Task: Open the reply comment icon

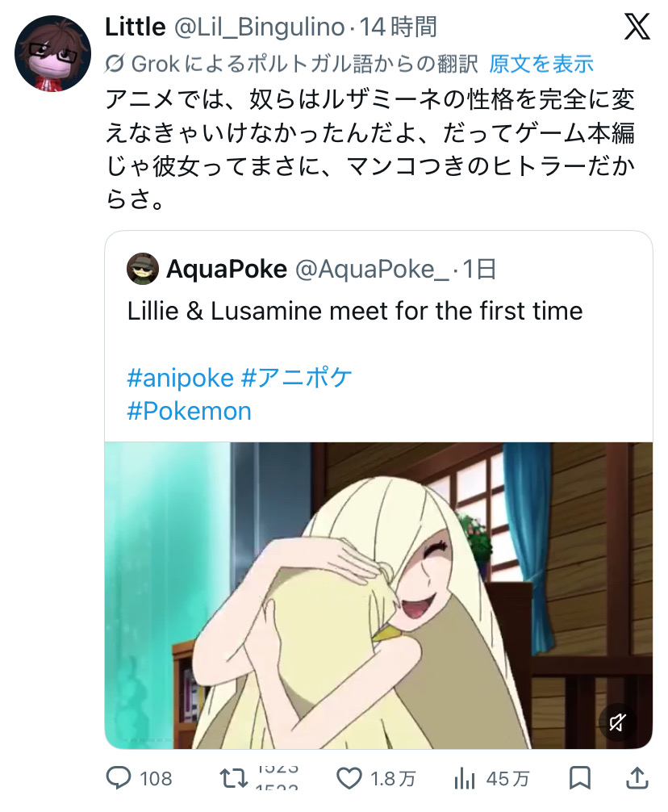Action: pyautogui.click(x=119, y=778)
